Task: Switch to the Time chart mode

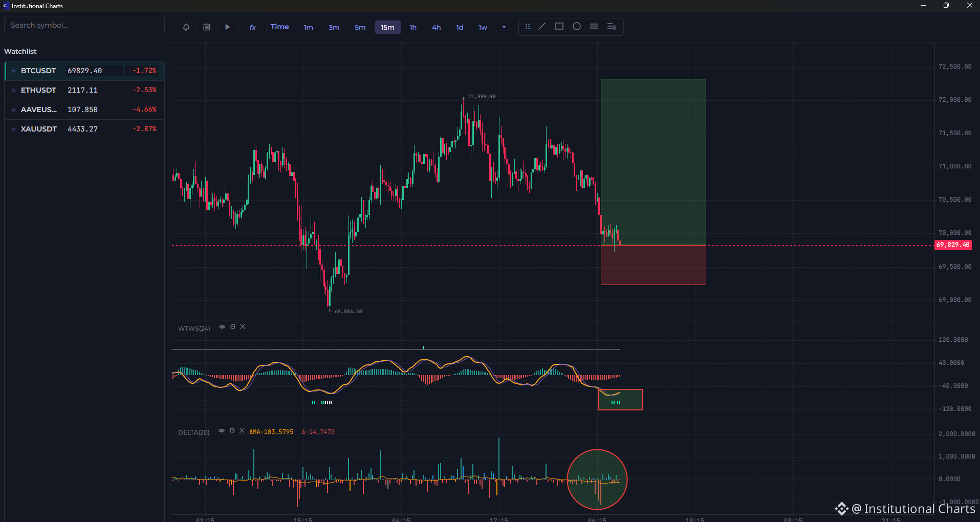Action: 279,27
